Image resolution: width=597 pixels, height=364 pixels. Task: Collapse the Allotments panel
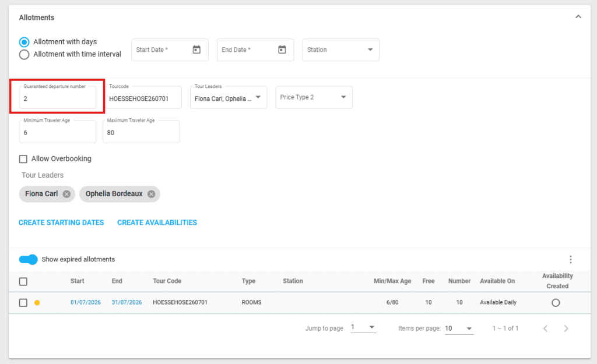point(578,17)
